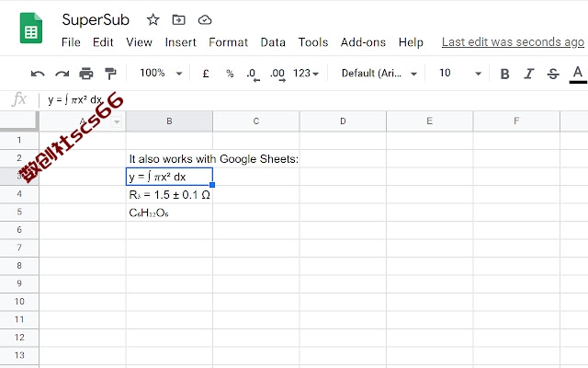Screen dimensions: 588x368
Task: Select column C header
Action: (256, 121)
